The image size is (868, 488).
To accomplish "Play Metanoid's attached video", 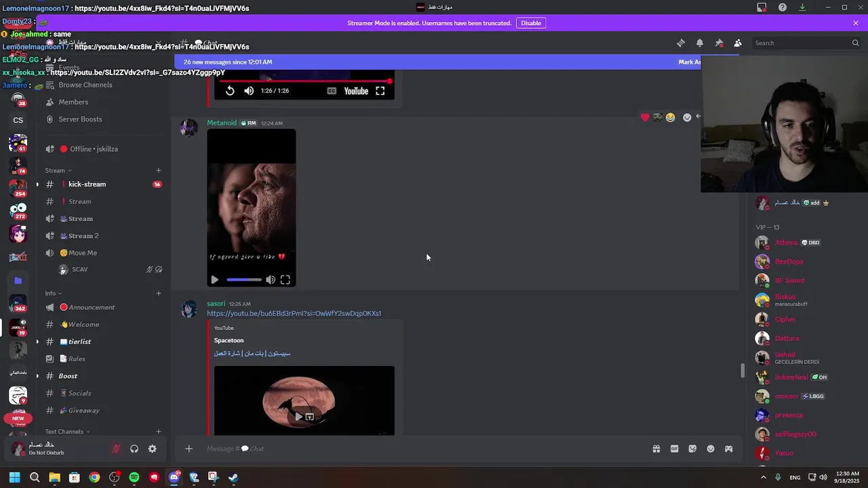I will pos(215,280).
